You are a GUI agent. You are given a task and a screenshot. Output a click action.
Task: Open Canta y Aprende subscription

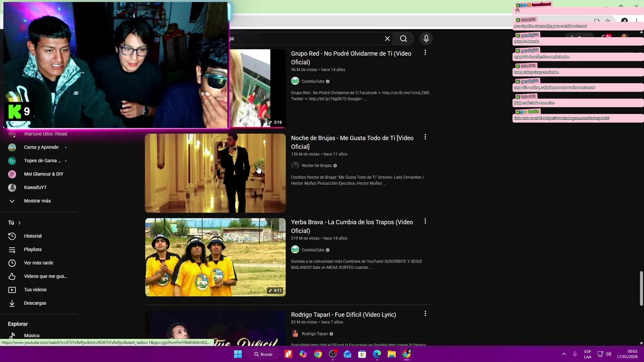point(41,147)
